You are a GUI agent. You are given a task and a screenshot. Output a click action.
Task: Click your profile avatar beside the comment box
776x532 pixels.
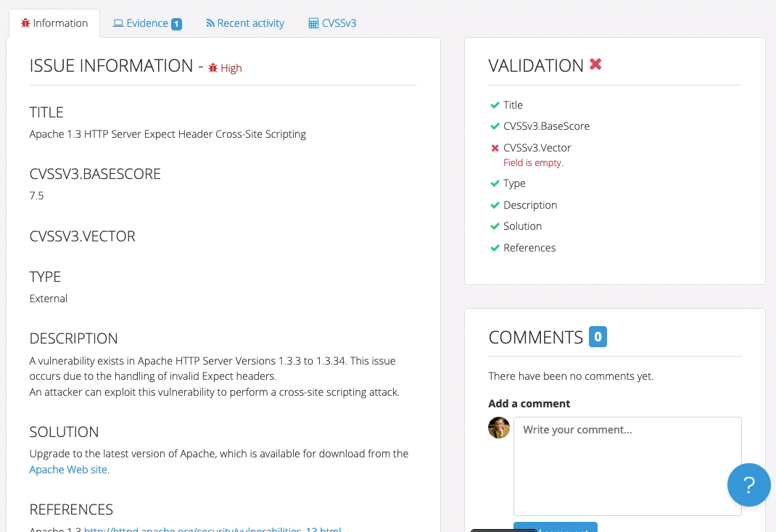click(498, 428)
